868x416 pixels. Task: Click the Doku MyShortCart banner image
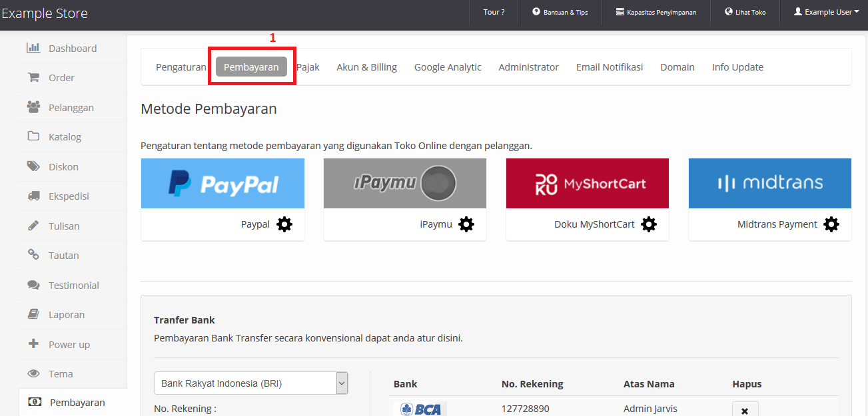click(x=588, y=183)
